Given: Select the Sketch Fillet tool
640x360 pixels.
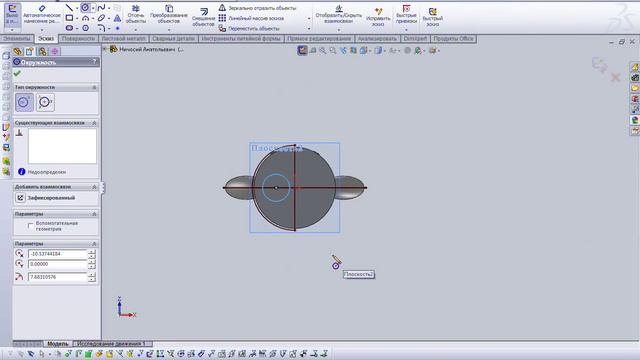Looking at the screenshot, I should coord(101,28).
